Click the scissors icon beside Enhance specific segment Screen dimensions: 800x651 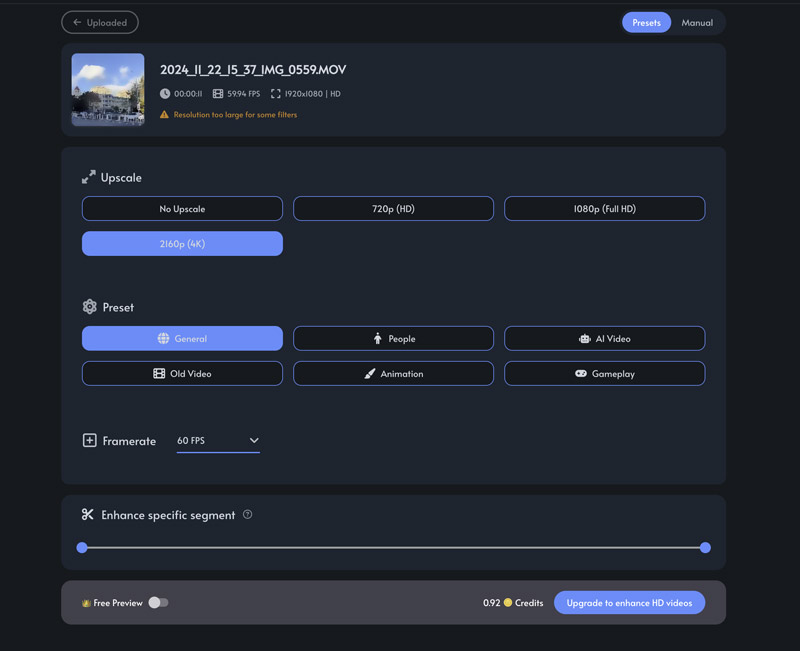click(x=88, y=514)
